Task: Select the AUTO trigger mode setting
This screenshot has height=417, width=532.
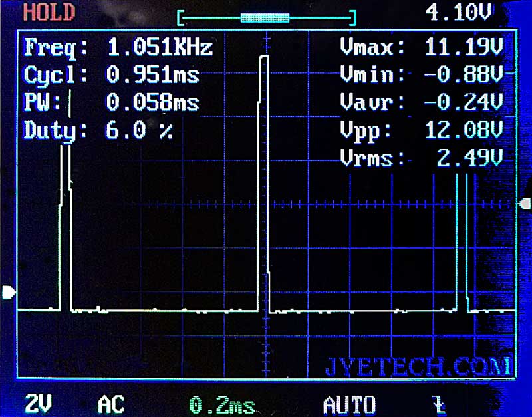Action: 350,405
